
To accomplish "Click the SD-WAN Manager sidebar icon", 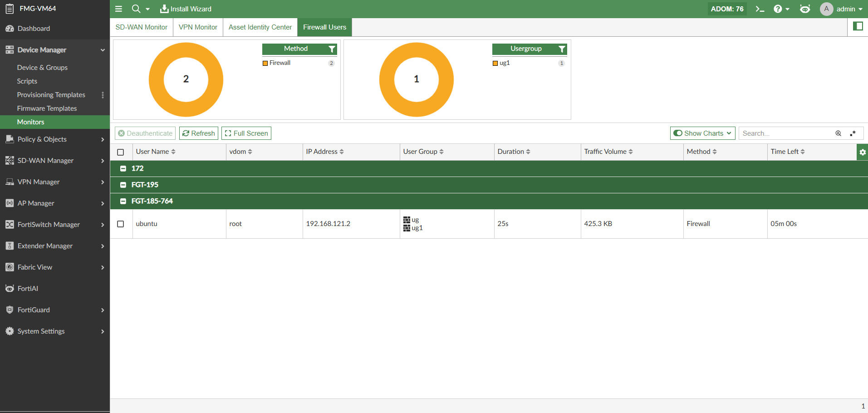I will coord(10,161).
